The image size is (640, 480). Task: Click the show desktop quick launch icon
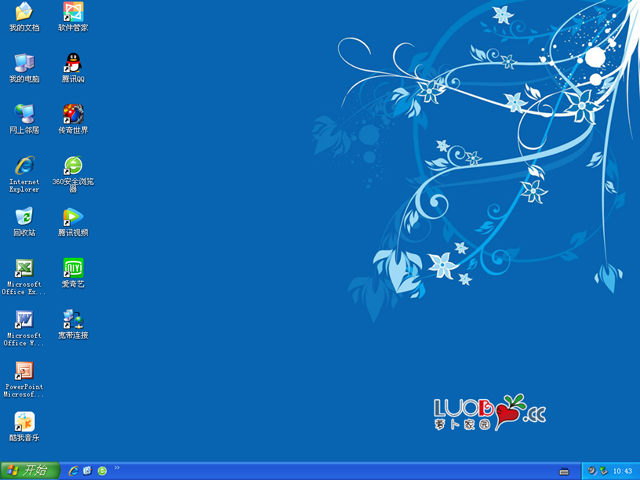coord(88,471)
